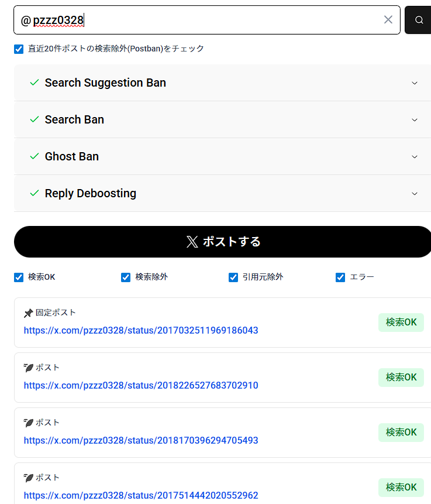
Task: Click the Ghost Ban green checkmark
Action: tap(35, 156)
